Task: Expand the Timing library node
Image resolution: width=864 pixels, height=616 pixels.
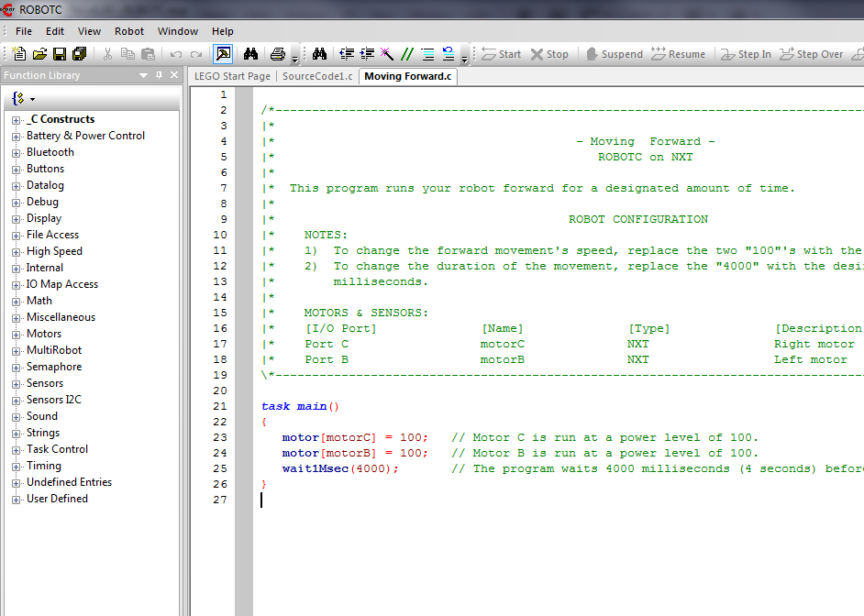Action: point(16,465)
